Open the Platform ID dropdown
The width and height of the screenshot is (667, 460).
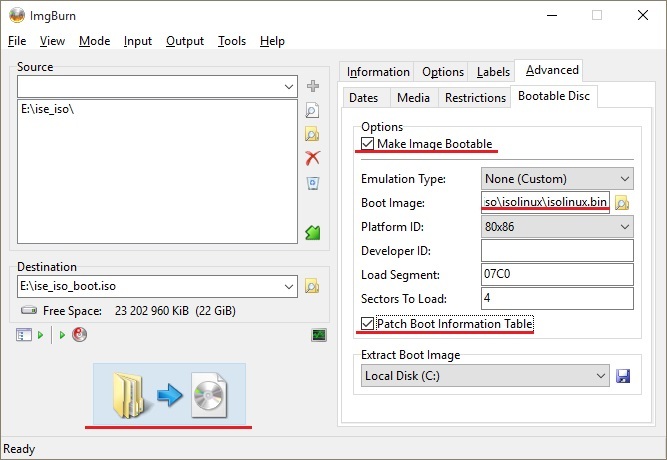[557, 227]
